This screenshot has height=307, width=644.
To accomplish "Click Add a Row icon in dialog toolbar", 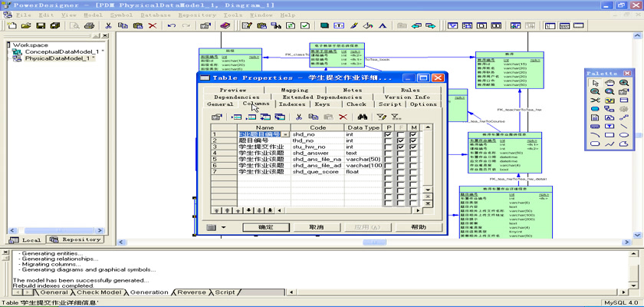I will [251, 117].
